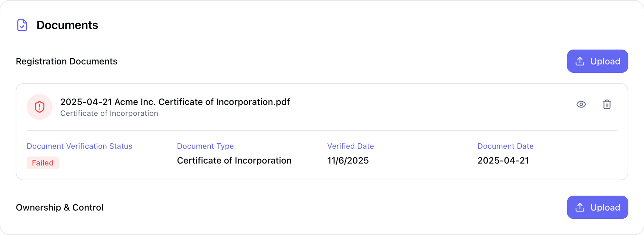Click Upload next to Ownership & Control
This screenshot has height=235, width=644.
pos(597,207)
